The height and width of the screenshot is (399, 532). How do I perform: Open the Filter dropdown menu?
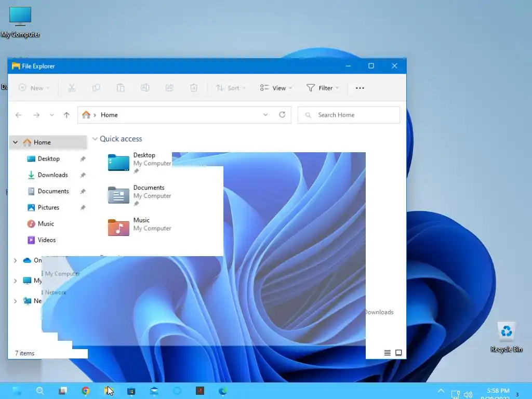click(323, 88)
